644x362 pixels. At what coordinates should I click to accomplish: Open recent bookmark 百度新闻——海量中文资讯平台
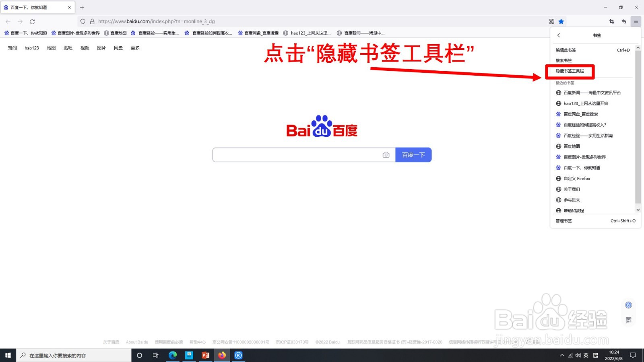(592, 93)
